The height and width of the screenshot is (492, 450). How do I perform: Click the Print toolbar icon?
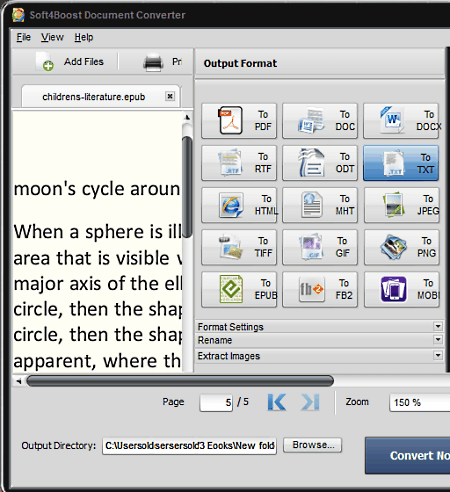point(153,62)
